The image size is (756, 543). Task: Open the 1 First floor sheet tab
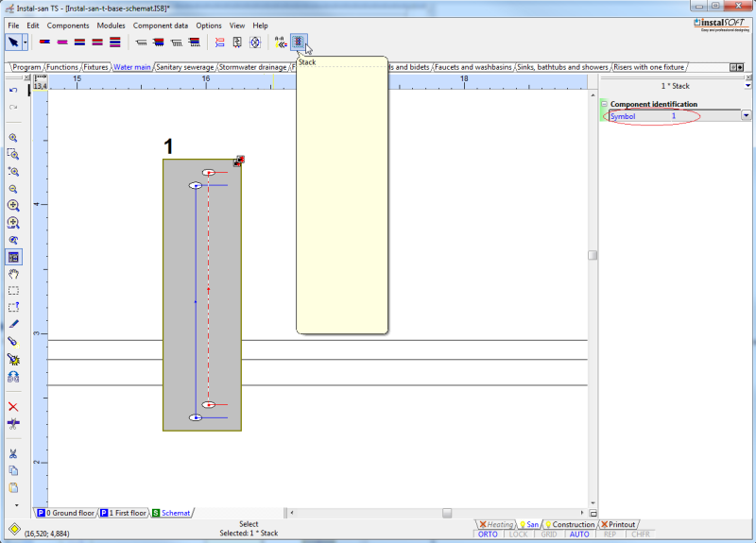pos(123,513)
